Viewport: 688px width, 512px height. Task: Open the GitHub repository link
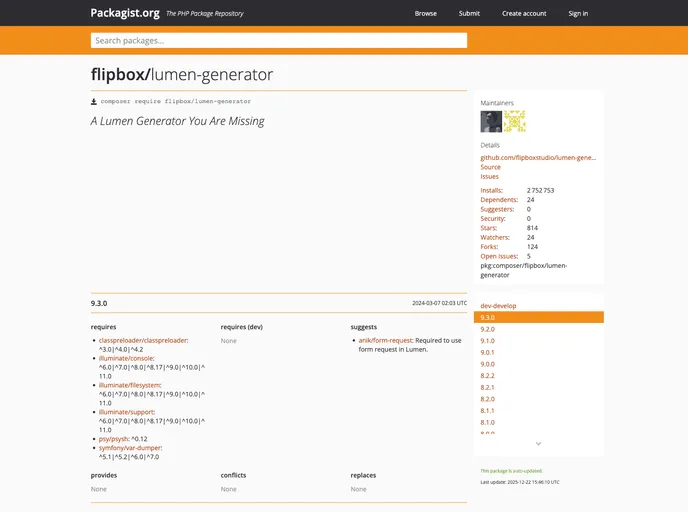coord(537,157)
